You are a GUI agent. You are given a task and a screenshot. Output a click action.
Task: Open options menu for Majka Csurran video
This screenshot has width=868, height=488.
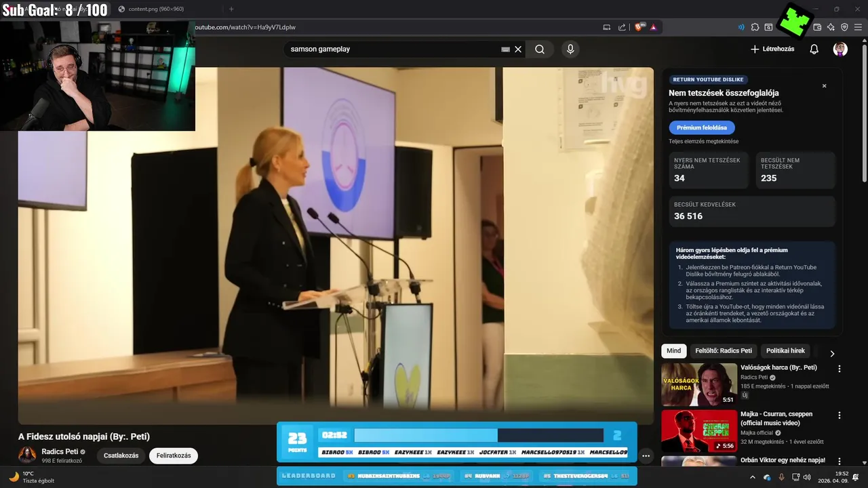click(x=840, y=415)
